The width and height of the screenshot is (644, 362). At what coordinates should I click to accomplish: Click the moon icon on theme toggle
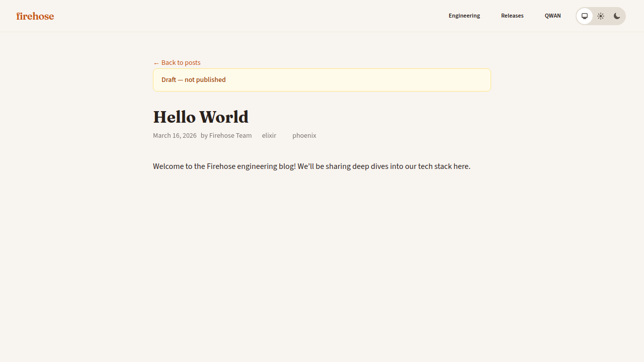(616, 16)
